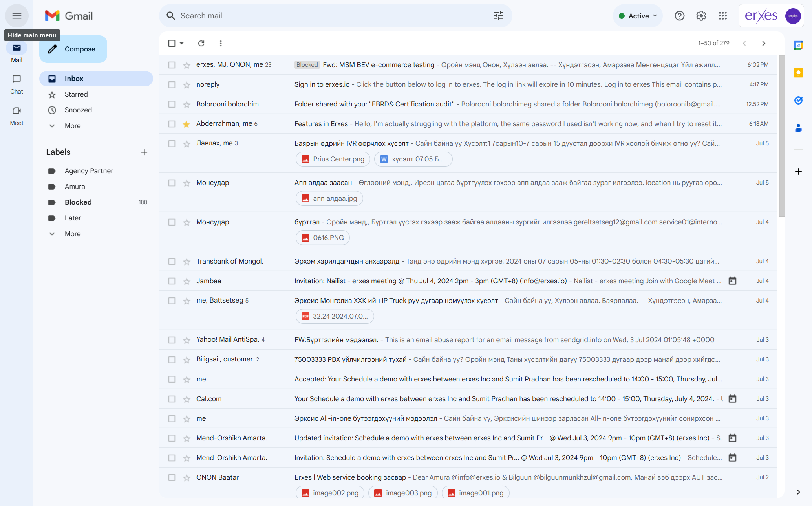Open the Google apps grid

tap(722, 16)
